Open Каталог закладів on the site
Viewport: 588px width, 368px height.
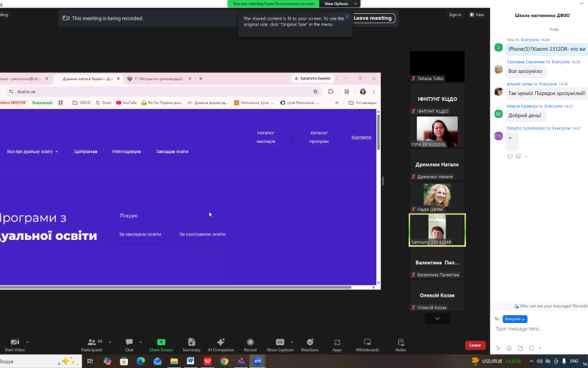(x=265, y=137)
